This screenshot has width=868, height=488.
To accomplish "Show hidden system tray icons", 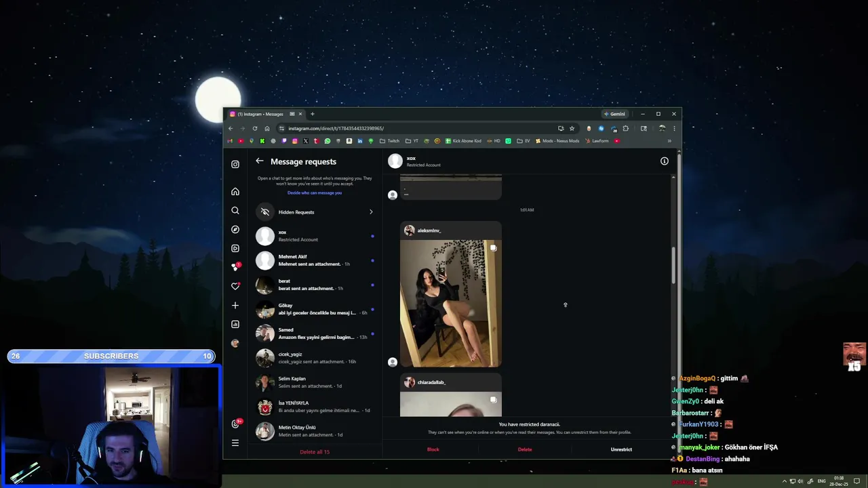I will [x=785, y=481].
